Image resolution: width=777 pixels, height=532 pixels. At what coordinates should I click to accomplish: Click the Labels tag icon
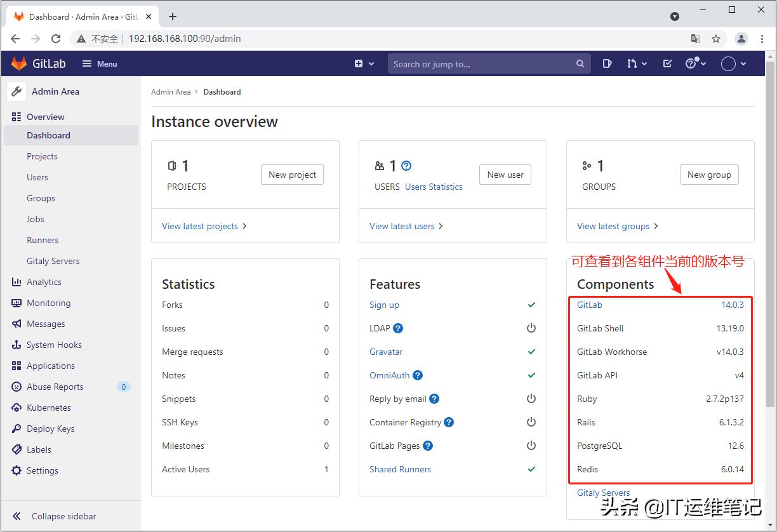[17, 449]
